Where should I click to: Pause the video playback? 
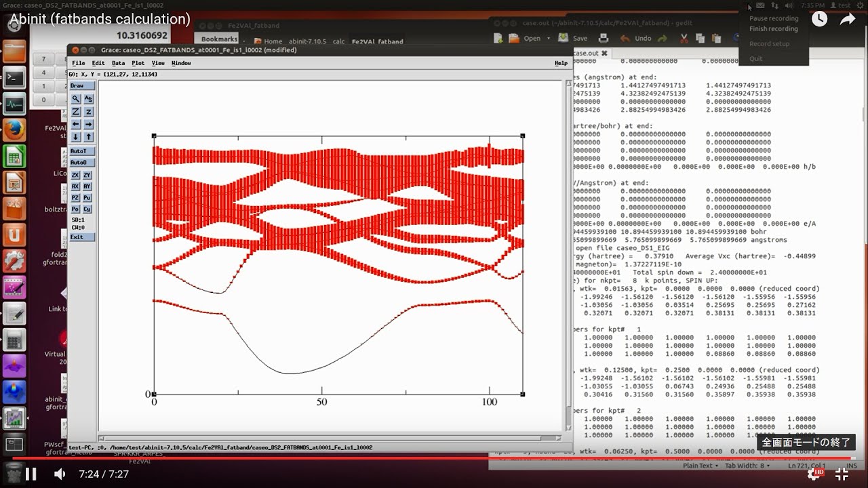(31, 474)
